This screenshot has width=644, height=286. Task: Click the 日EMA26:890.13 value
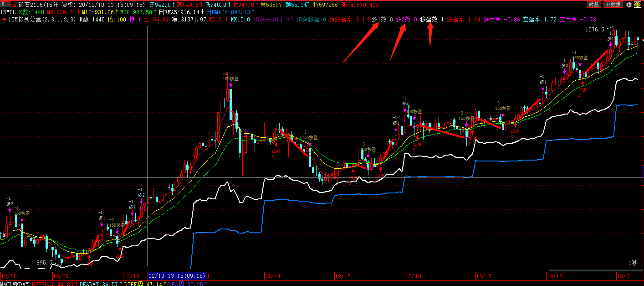tap(228, 12)
